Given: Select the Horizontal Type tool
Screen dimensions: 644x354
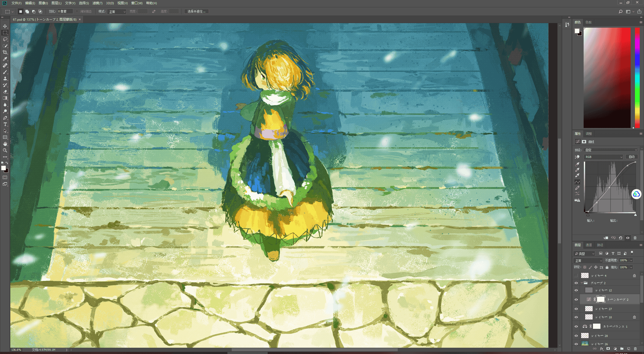Looking at the screenshot, I should point(5,124).
